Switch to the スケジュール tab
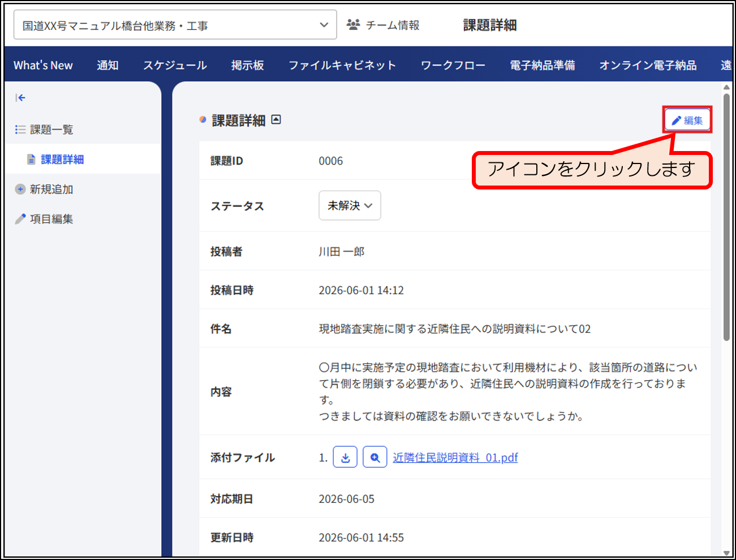Image resolution: width=736 pixels, height=560 pixels. (x=175, y=65)
